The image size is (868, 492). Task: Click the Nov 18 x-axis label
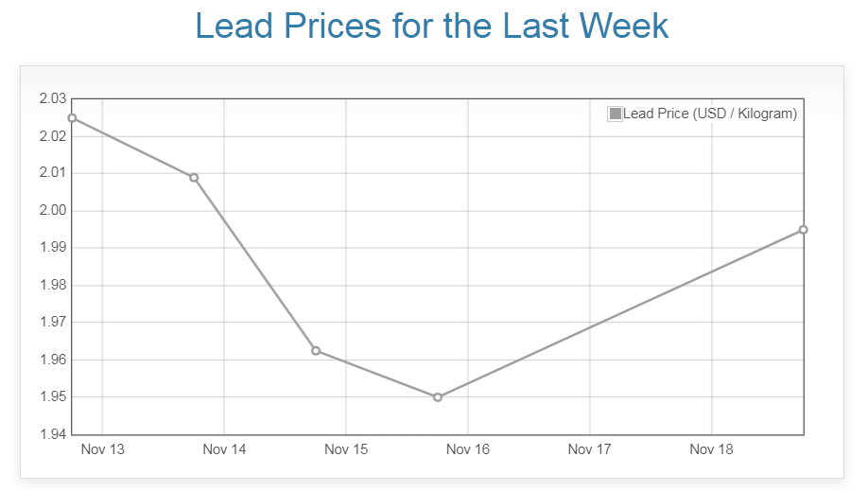click(x=711, y=449)
